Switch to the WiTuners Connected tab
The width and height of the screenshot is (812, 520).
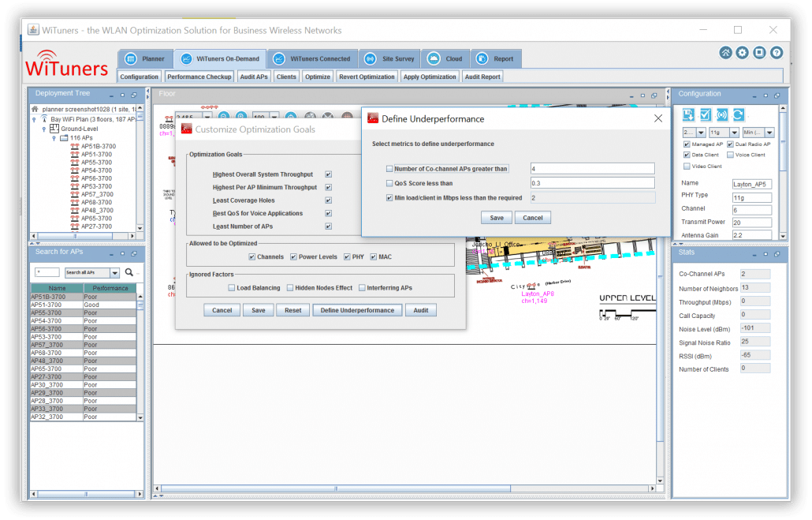click(x=312, y=58)
